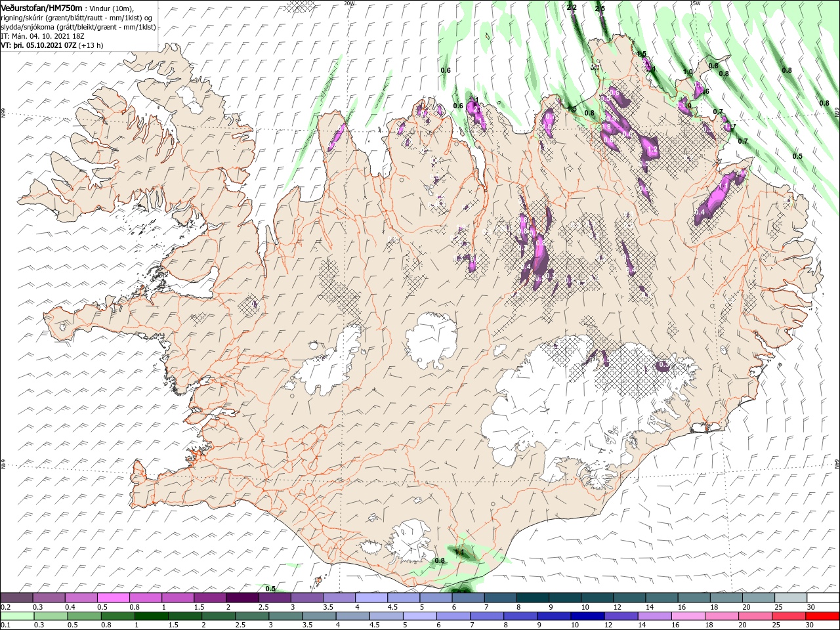Click the very dark purple swatch in upper legend row

241,598
